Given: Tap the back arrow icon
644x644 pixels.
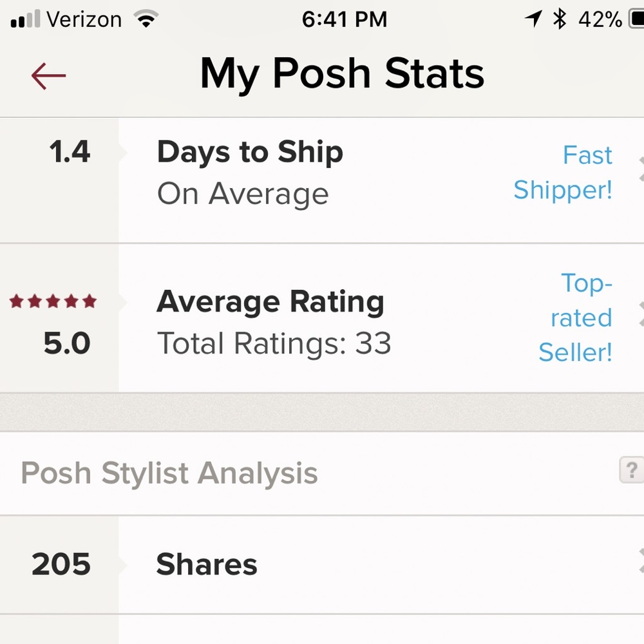Looking at the screenshot, I should click(48, 76).
